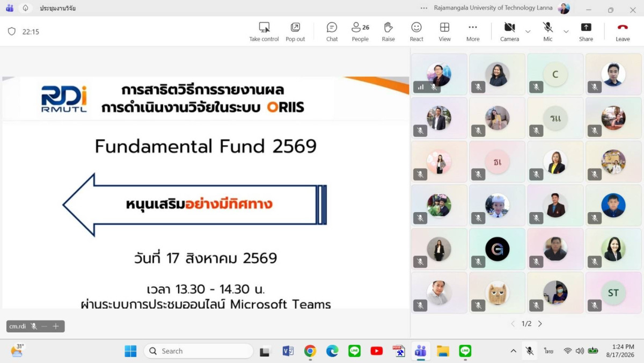The width and height of the screenshot is (644, 363).
Task: Expand mic options chevron
Action: 566,32
